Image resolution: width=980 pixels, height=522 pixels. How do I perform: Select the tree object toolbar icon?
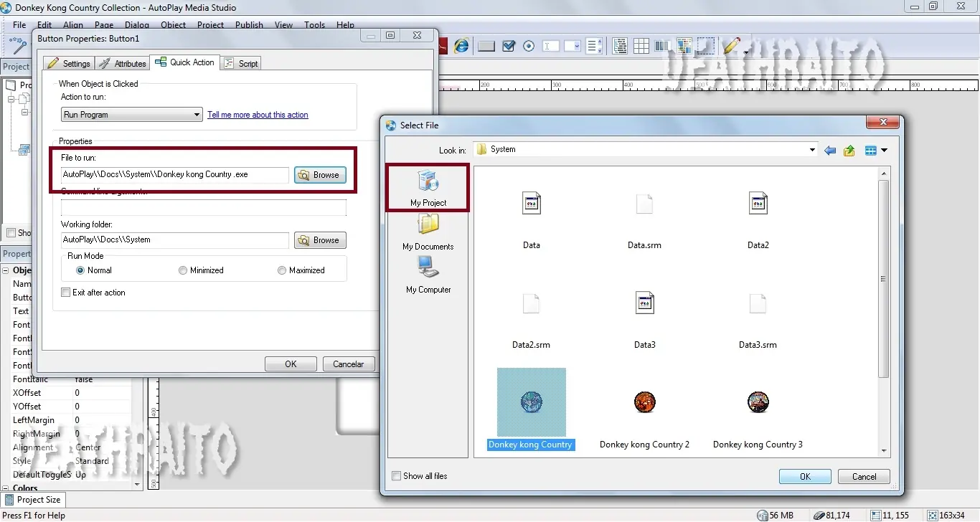coord(620,46)
